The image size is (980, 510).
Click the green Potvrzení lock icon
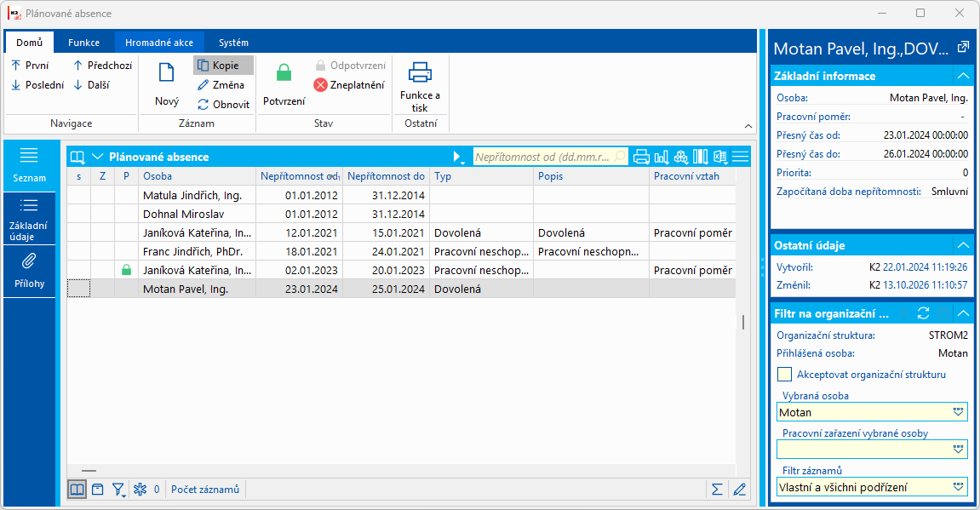tap(284, 72)
